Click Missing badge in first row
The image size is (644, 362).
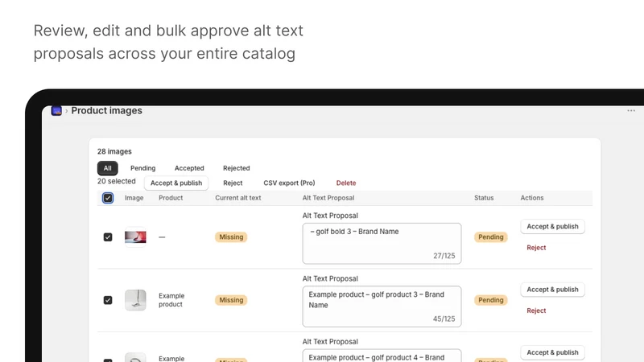(x=231, y=237)
